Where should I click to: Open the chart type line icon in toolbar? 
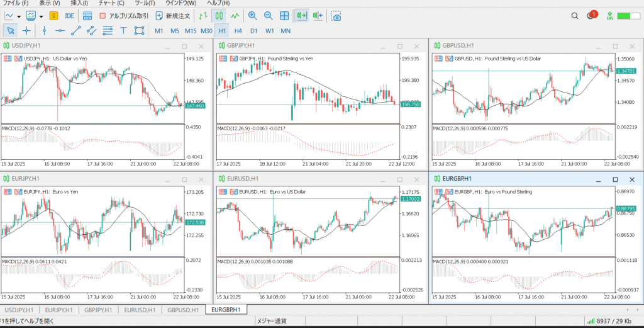[9, 16]
